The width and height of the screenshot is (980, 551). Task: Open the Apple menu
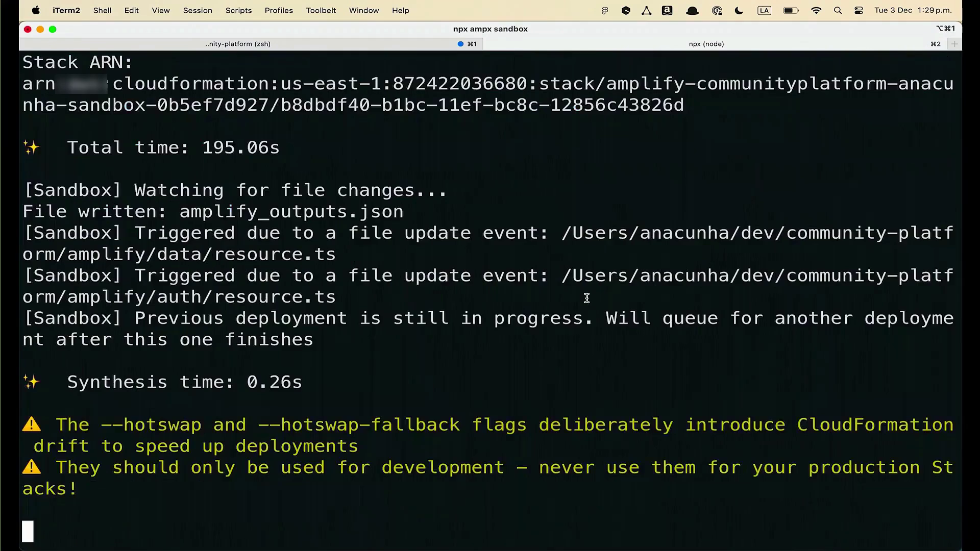tap(36, 10)
